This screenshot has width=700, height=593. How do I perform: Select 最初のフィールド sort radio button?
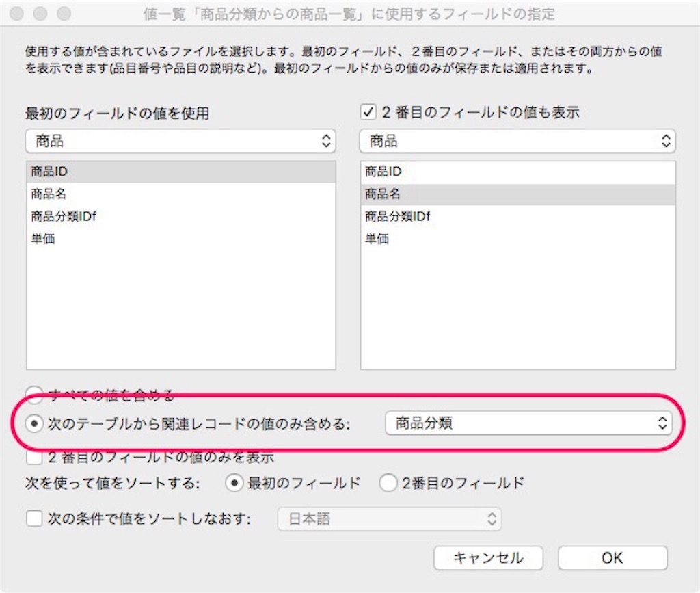tap(234, 483)
